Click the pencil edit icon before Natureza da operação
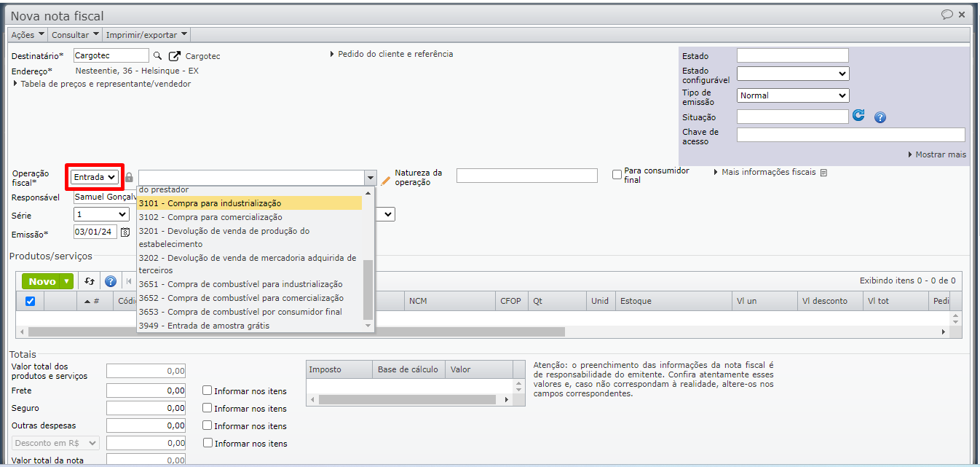The image size is (980, 467). click(385, 180)
